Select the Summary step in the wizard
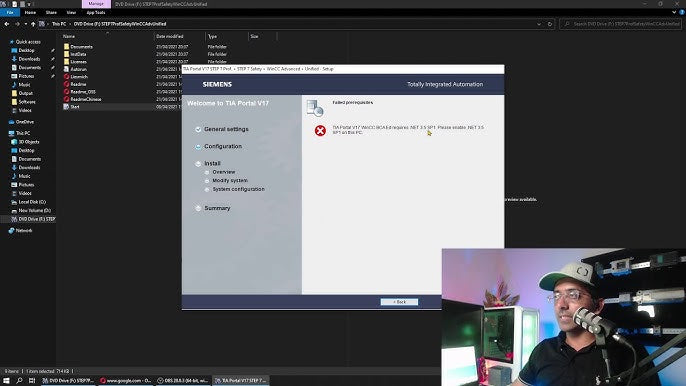 tap(217, 208)
